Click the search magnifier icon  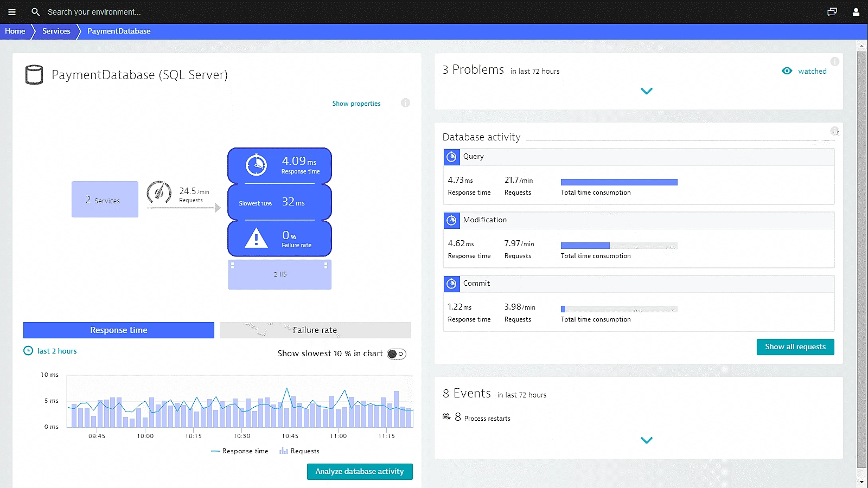click(36, 12)
